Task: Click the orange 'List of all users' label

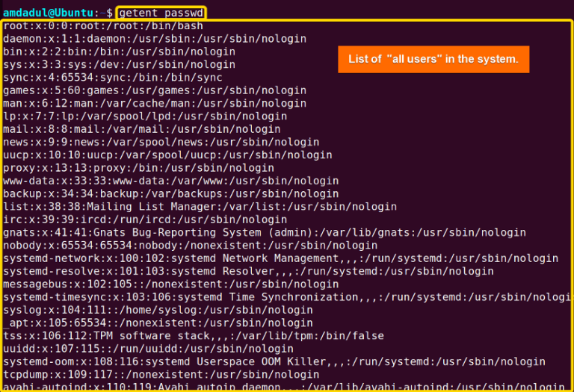Action: pos(433,59)
